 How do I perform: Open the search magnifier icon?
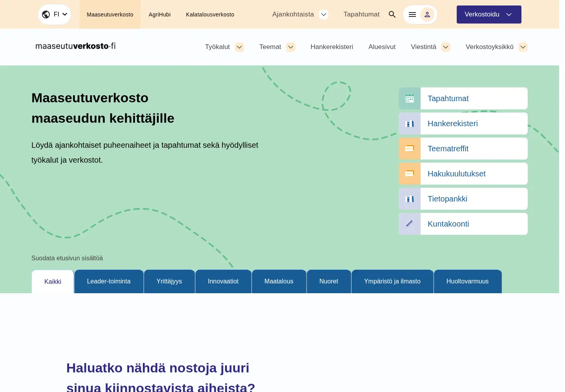point(392,15)
